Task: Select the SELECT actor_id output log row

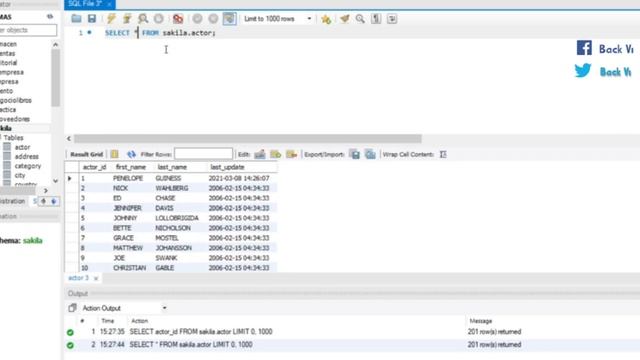Action: coord(351,332)
